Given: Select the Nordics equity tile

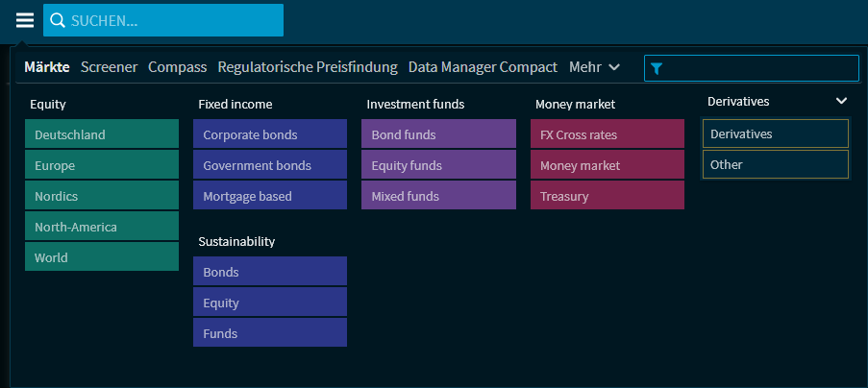Looking at the screenshot, I should [x=102, y=196].
